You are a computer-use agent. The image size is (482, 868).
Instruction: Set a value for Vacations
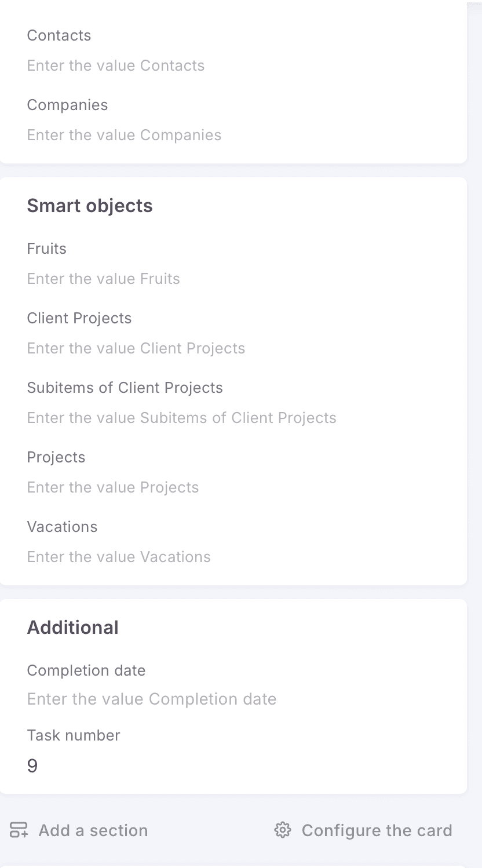point(119,557)
